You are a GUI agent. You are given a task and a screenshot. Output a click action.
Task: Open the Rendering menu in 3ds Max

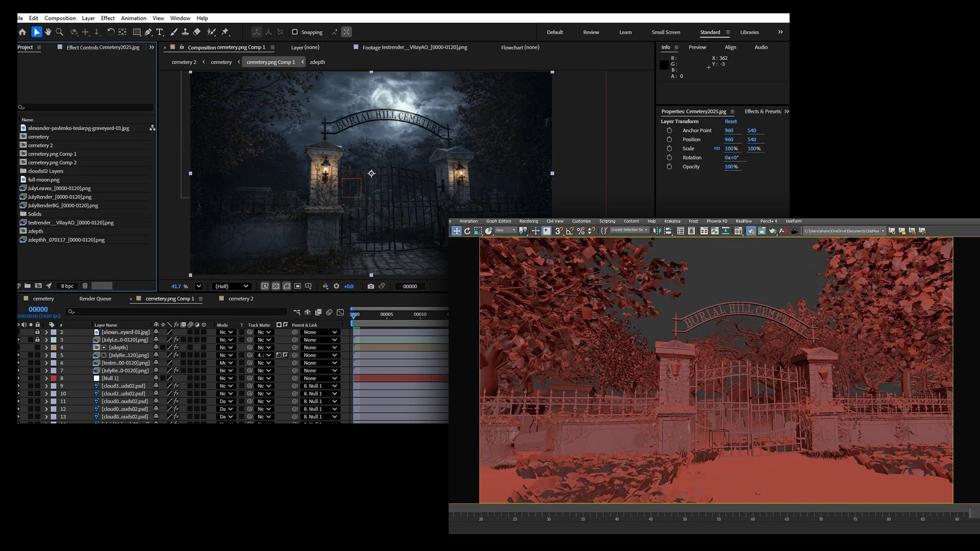(x=528, y=221)
